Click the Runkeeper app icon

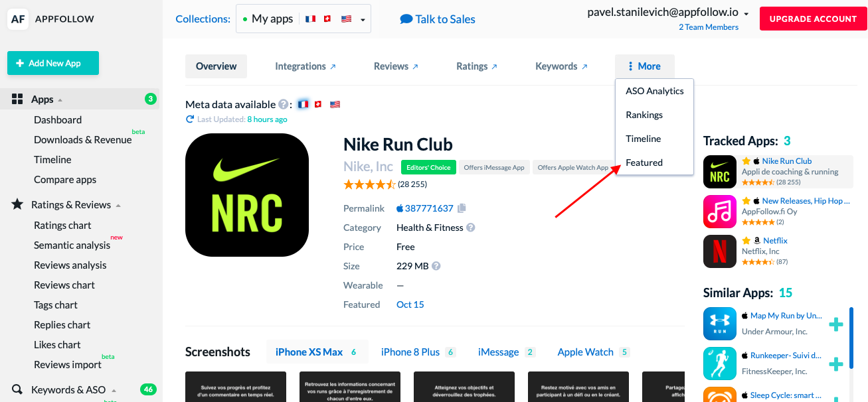click(x=720, y=364)
